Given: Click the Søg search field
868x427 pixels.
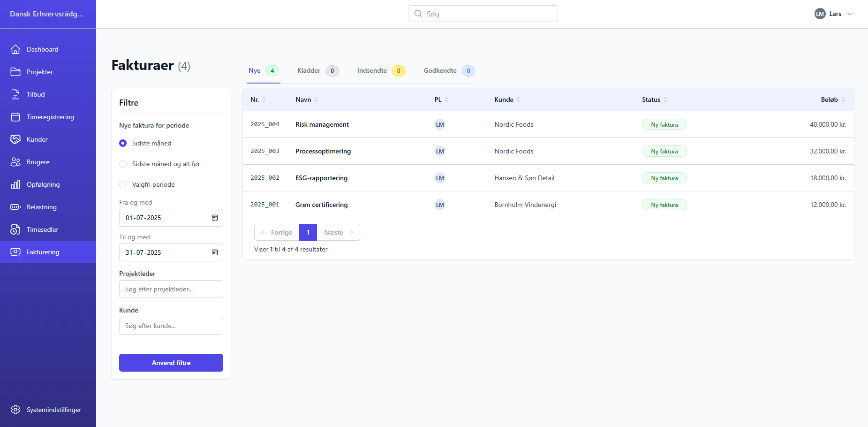Looking at the screenshot, I should (483, 14).
